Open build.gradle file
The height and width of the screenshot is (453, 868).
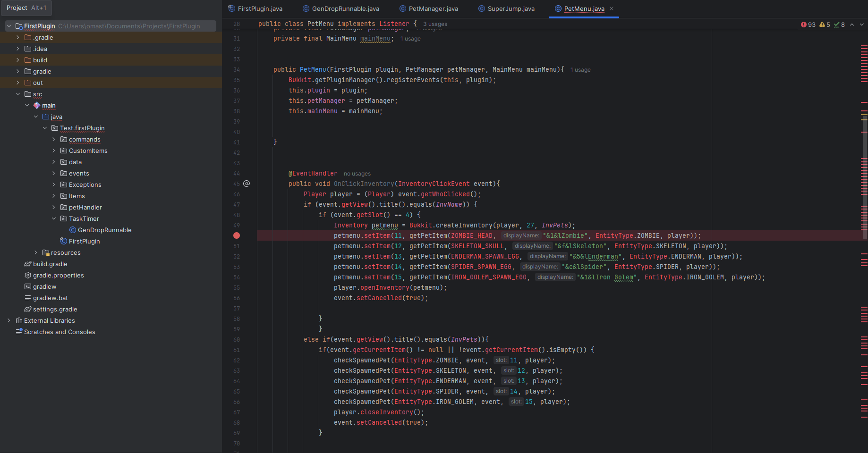[x=50, y=264]
